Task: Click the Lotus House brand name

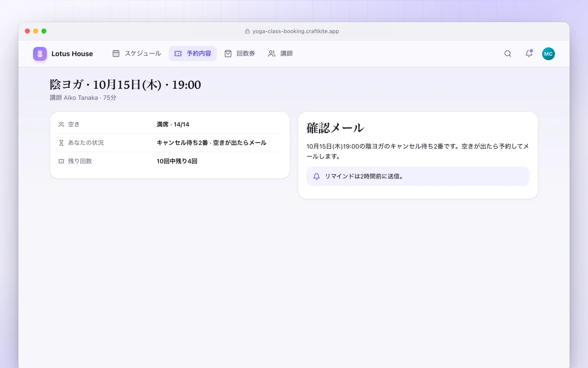Action: [72, 54]
